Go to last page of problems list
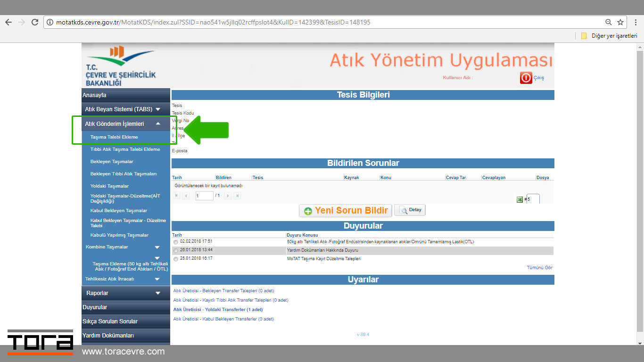This screenshot has width=644, height=362. click(x=237, y=196)
